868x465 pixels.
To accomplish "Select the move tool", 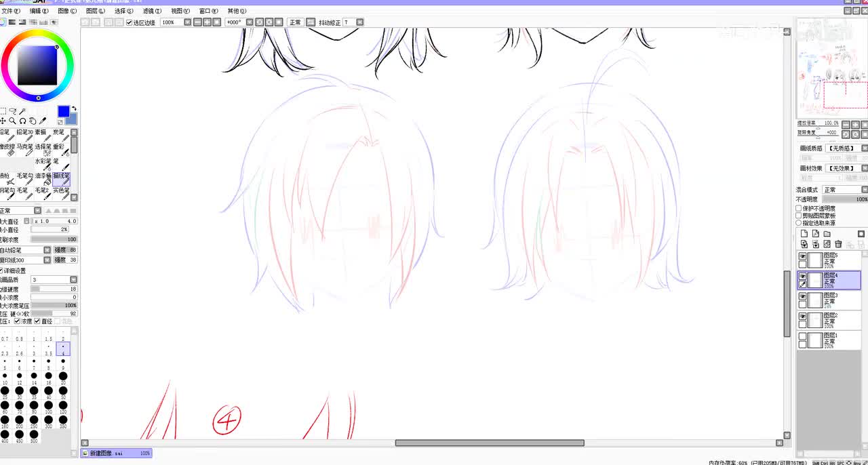I will [3, 121].
